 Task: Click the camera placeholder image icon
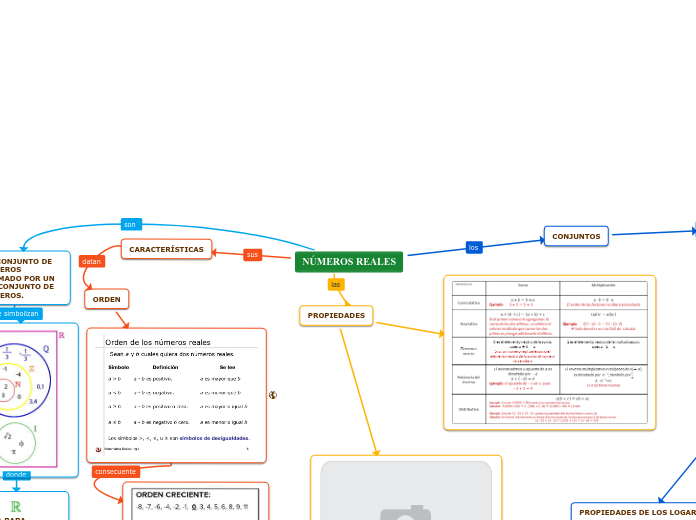point(399,505)
